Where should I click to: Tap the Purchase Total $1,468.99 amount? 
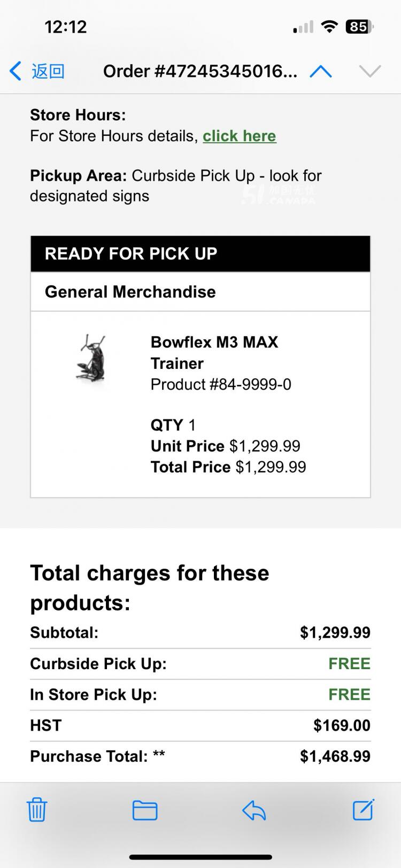(x=335, y=756)
